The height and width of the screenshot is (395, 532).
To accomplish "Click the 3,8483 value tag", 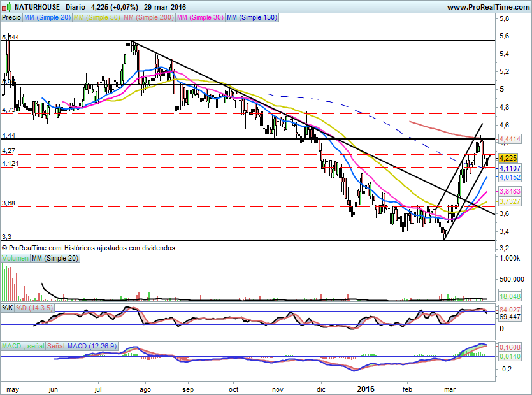I will point(510,191).
